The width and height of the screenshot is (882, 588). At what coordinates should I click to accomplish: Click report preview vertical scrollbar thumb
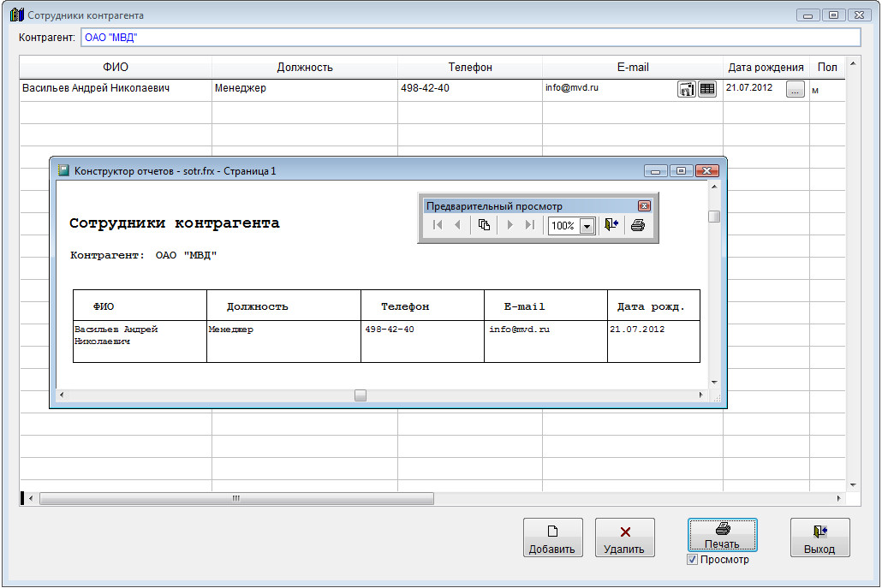click(714, 217)
